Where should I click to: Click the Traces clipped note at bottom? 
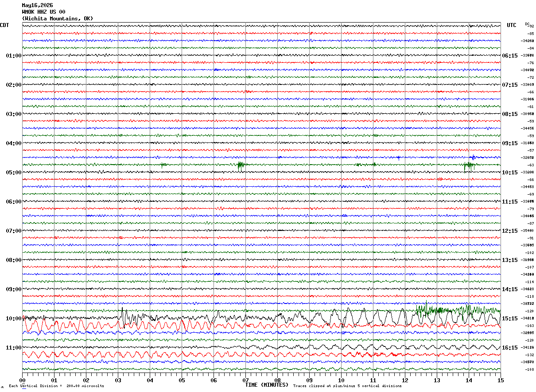347,386
